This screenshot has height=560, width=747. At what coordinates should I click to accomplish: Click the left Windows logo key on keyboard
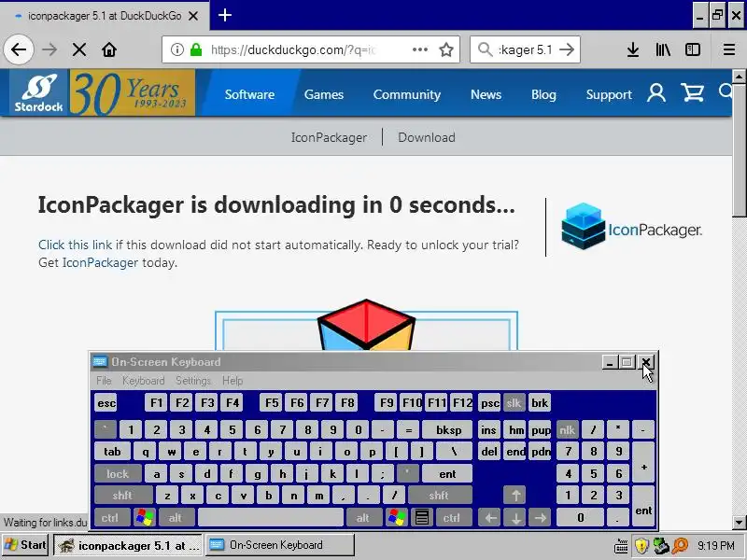144,517
